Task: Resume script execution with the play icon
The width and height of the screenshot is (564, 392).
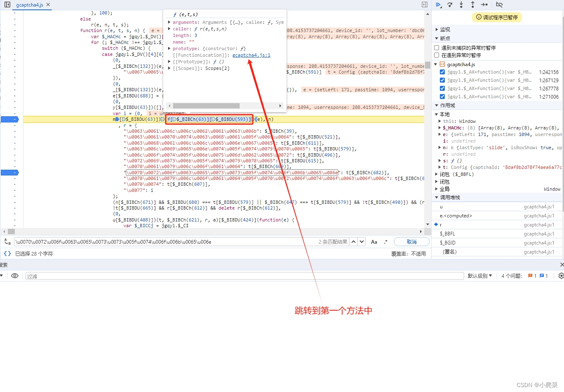Action: 439,5
